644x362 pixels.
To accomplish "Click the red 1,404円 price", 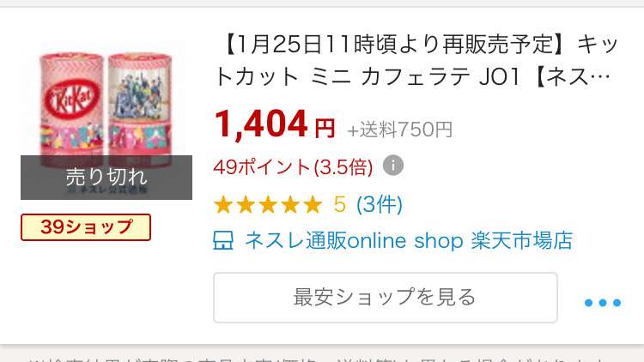I will [275, 124].
